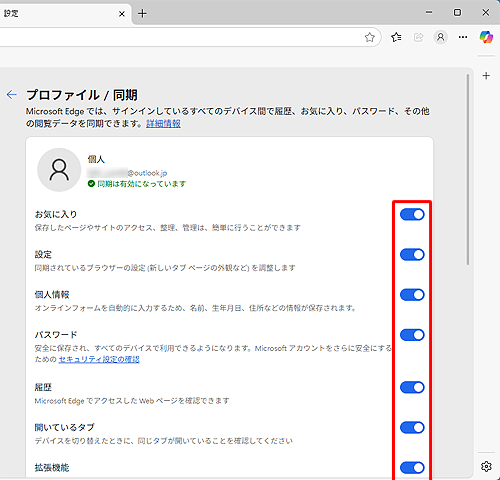This screenshot has height=480, width=500.
Task: Toggle 履歴 sync switch
Action: [x=412, y=387]
